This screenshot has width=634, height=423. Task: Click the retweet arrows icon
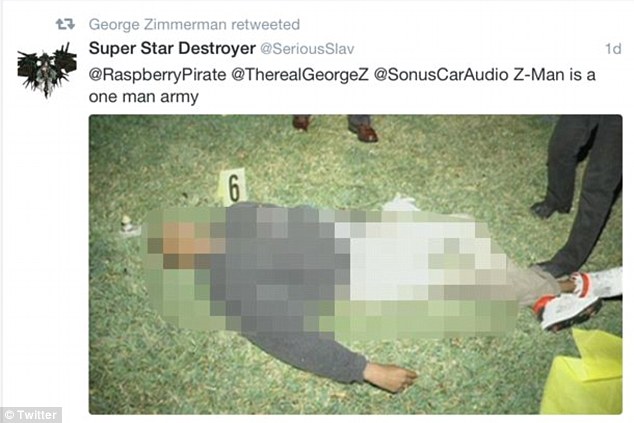(65, 24)
